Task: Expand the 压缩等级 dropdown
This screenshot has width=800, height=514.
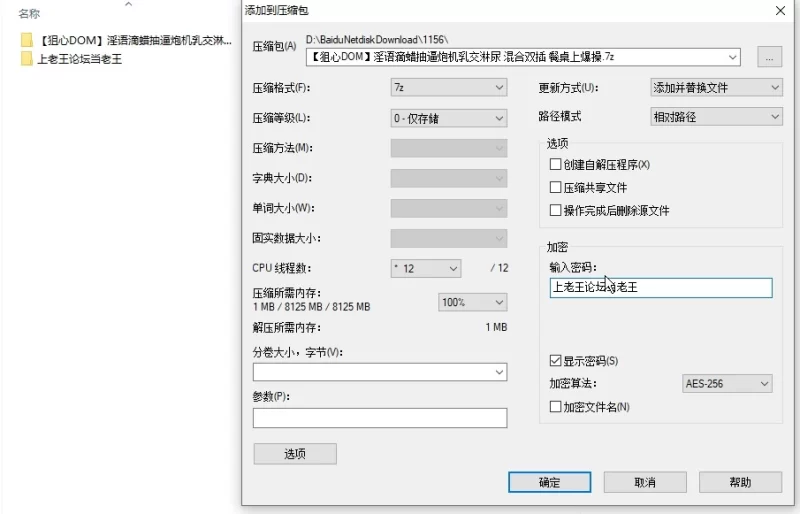Action: (x=448, y=118)
